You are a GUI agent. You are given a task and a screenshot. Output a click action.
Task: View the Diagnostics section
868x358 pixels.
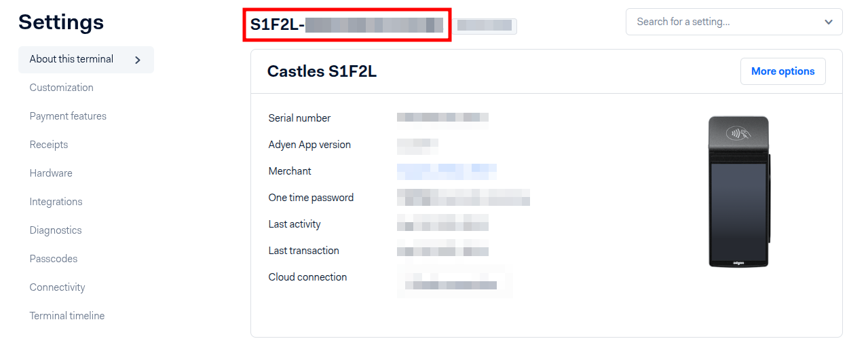click(56, 230)
